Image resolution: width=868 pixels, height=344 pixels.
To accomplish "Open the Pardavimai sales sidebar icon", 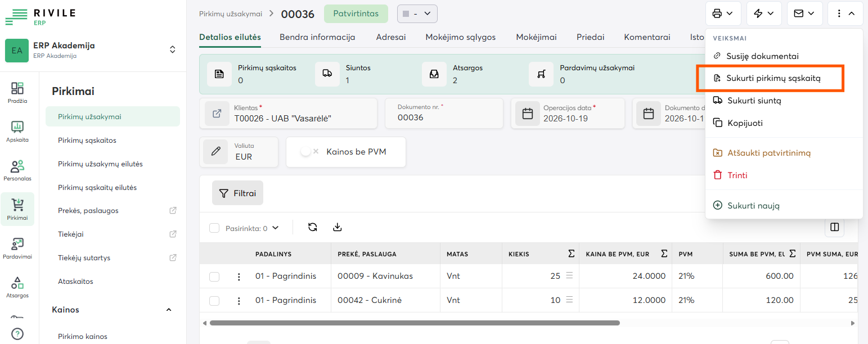I will point(17,248).
